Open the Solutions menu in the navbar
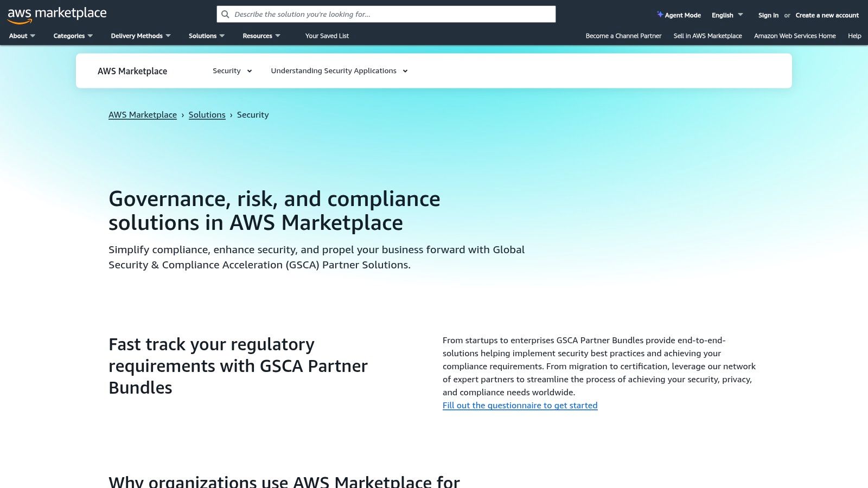This screenshot has width=868, height=488. click(x=206, y=36)
